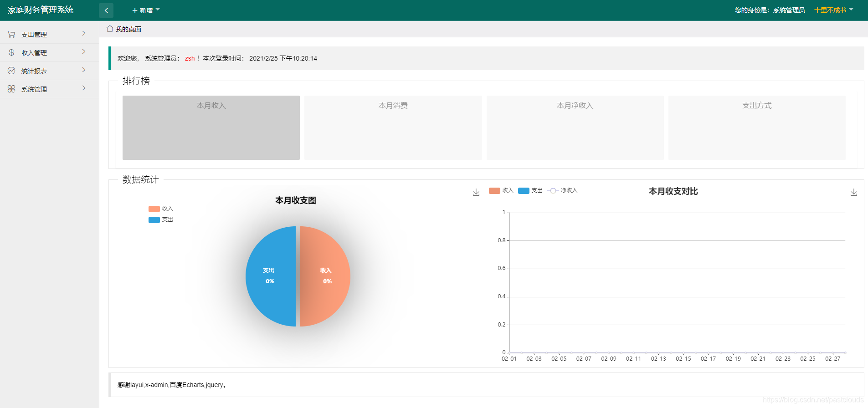Open 收入管理 in the sidebar
The image size is (868, 408).
click(x=49, y=53)
